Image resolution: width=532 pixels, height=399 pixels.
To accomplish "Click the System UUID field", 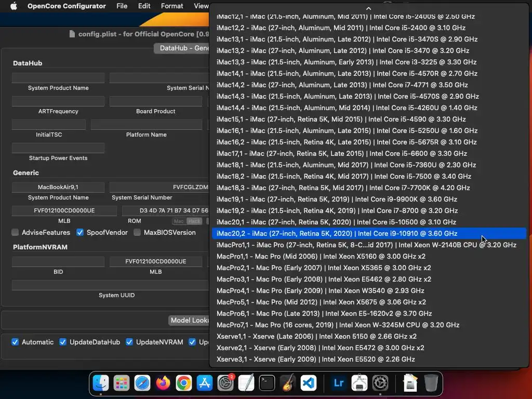I will (111, 285).
